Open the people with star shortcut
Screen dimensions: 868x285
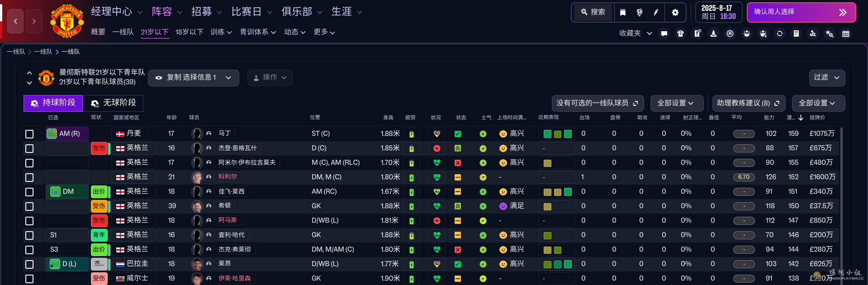click(x=763, y=33)
